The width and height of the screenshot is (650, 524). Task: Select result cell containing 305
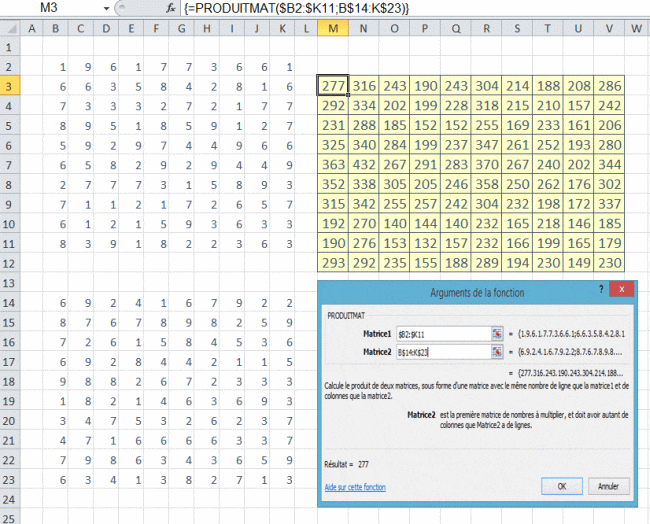[x=394, y=184]
